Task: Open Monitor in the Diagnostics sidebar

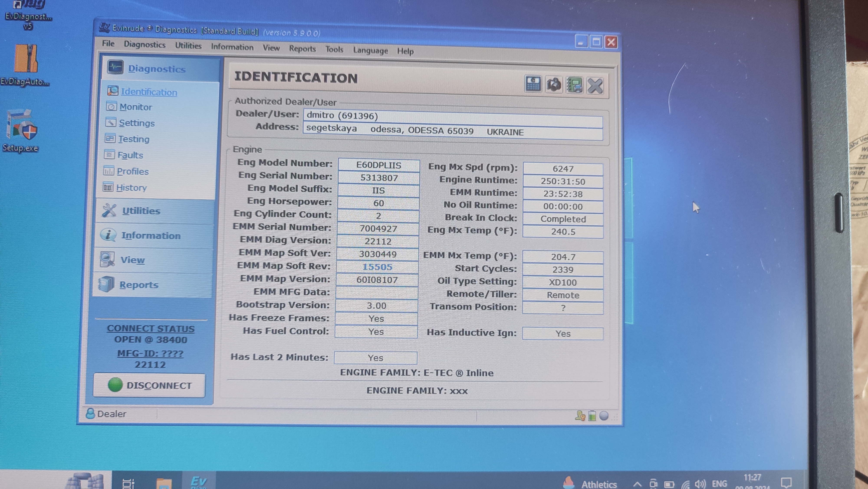Action: point(135,107)
